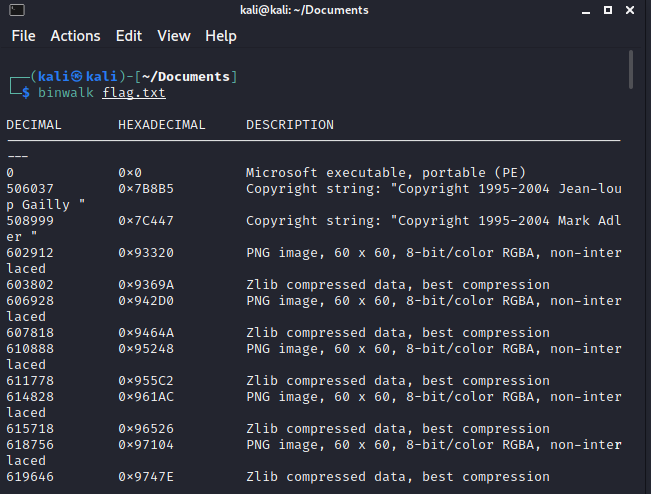This screenshot has height=494, width=651.
Task: Click the terminal vertical scrollbar thumb
Action: click(631, 70)
